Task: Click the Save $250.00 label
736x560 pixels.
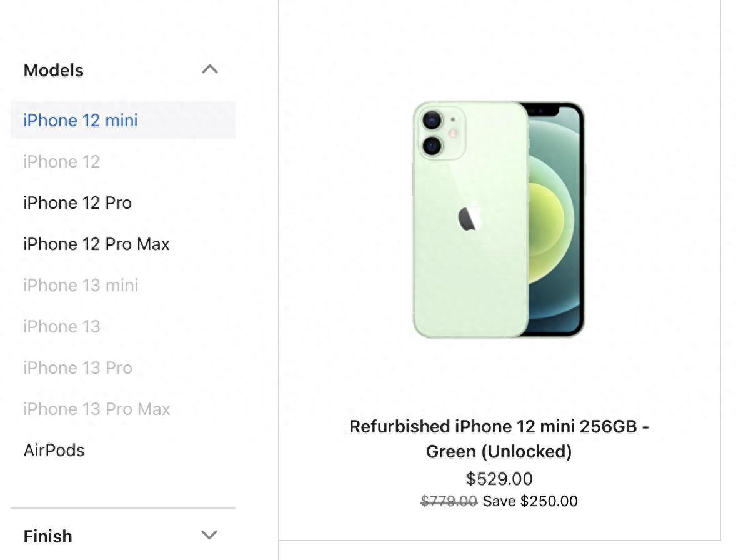Action: [529, 501]
